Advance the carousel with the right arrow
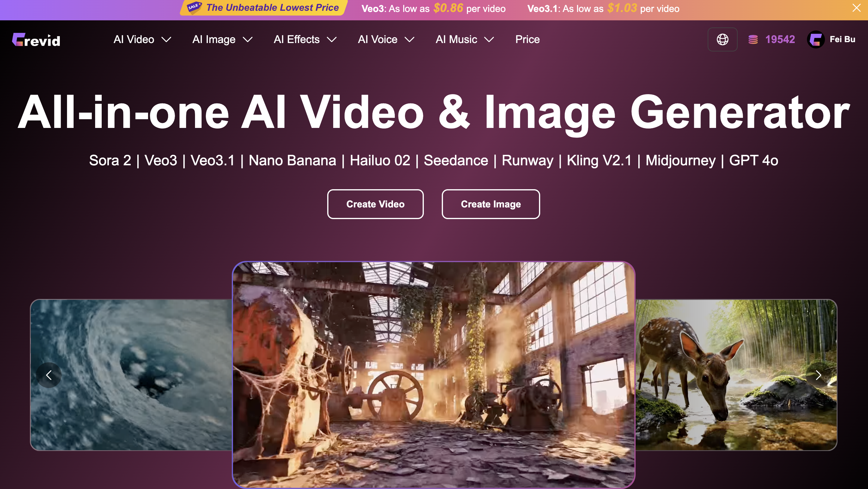Image resolution: width=868 pixels, height=489 pixels. coord(818,375)
